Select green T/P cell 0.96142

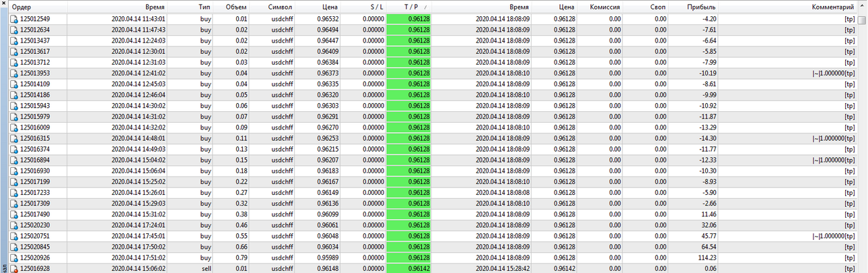coord(409,268)
